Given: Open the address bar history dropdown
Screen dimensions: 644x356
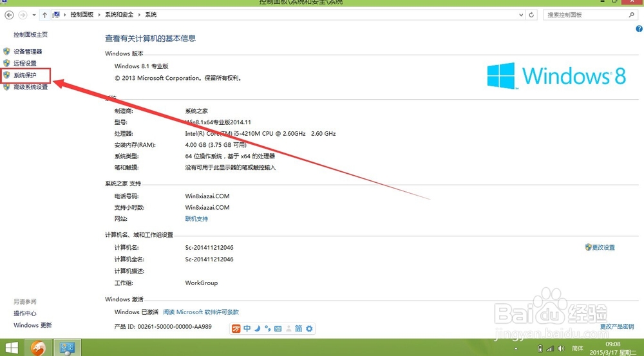Looking at the screenshot, I should (x=521, y=15).
